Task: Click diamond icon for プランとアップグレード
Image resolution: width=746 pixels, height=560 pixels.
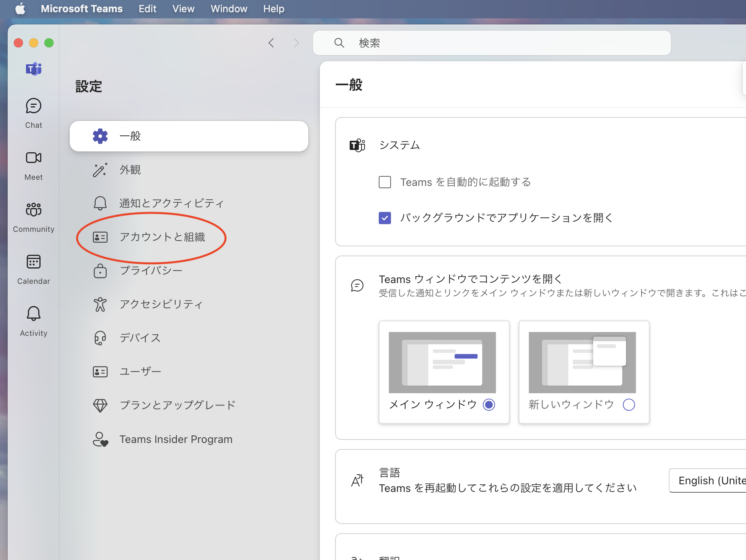Action: [100, 405]
